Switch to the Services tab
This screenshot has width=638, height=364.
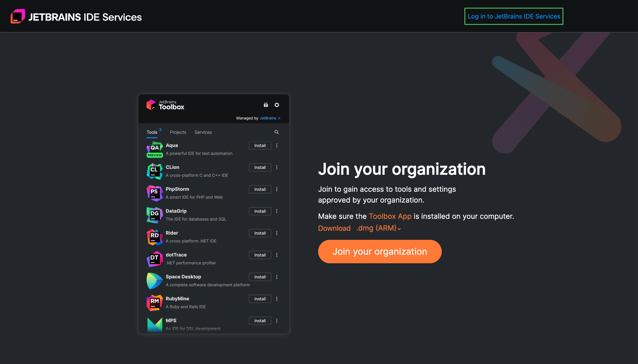[203, 132]
